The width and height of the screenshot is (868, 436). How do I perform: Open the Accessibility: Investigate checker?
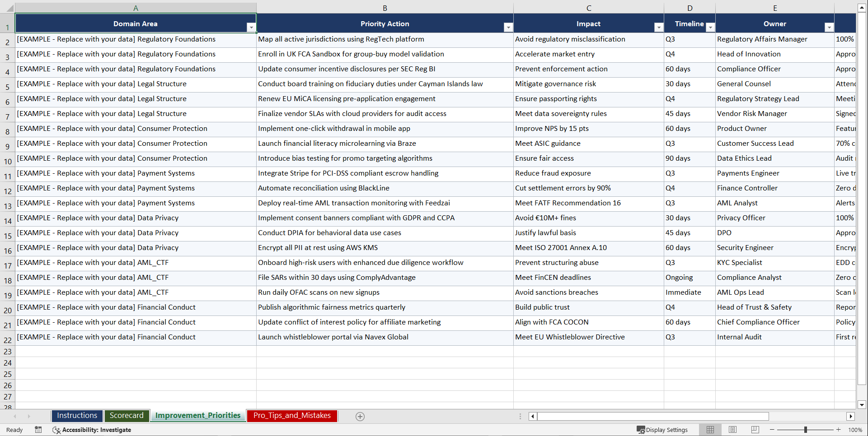pyautogui.click(x=92, y=430)
